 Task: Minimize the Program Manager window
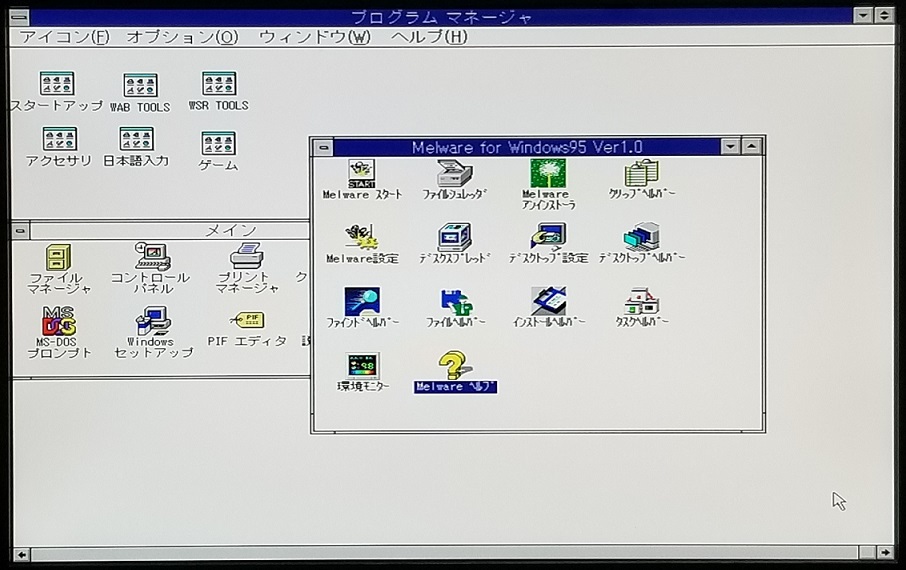tap(863, 16)
